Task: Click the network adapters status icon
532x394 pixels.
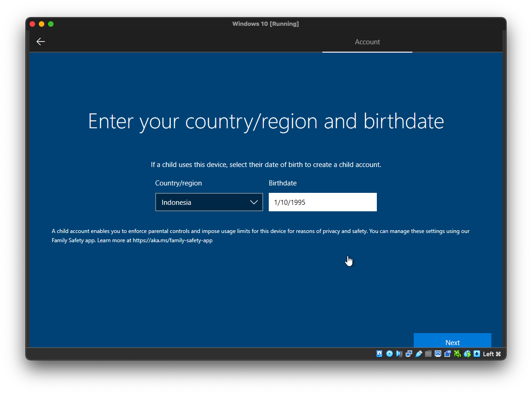Action: coord(409,354)
